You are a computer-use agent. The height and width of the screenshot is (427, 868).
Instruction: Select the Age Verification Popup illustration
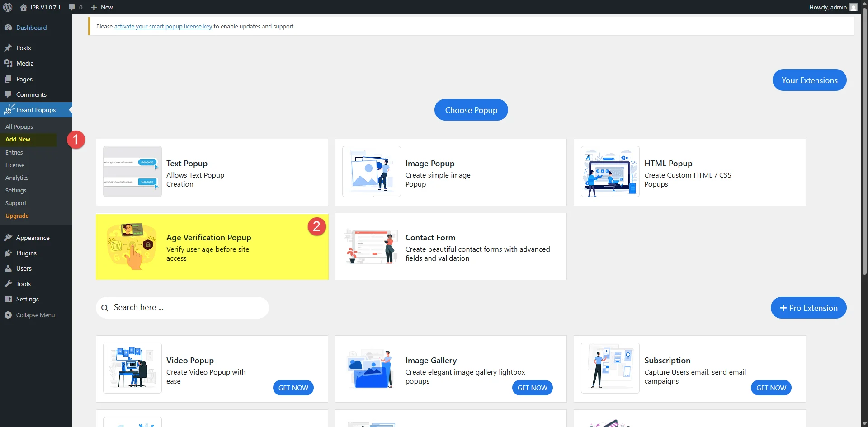tap(132, 246)
